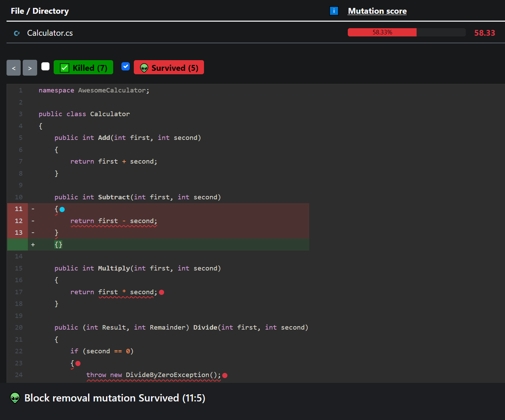Go to next mutant with right arrow
The image size is (505, 420).
click(x=30, y=68)
